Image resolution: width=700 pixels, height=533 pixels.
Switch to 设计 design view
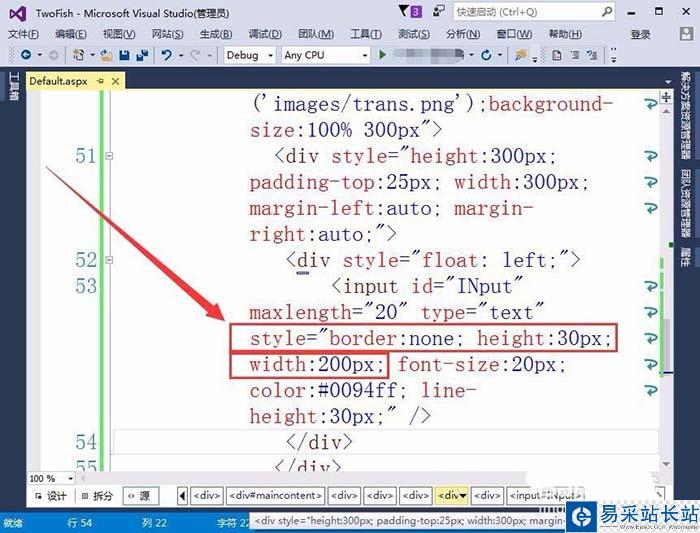[51, 496]
